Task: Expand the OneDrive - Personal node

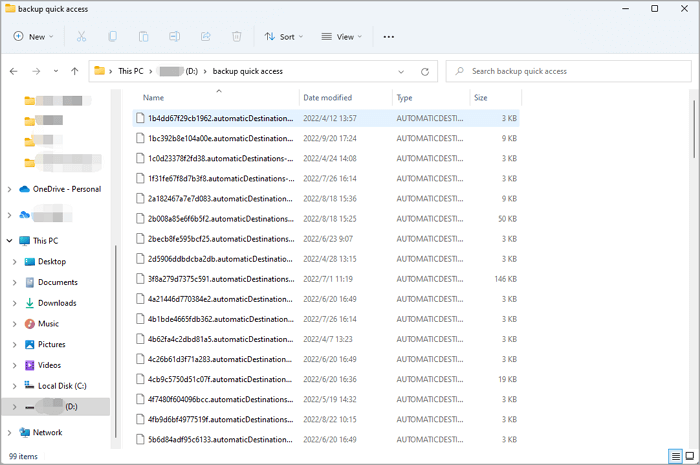Action: [10, 189]
